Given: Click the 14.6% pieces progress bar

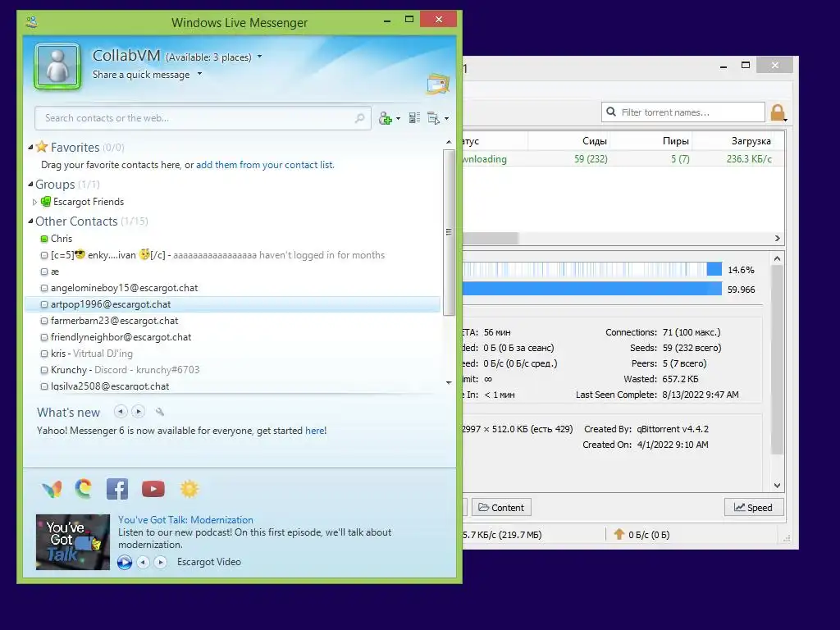Looking at the screenshot, I should [x=592, y=269].
